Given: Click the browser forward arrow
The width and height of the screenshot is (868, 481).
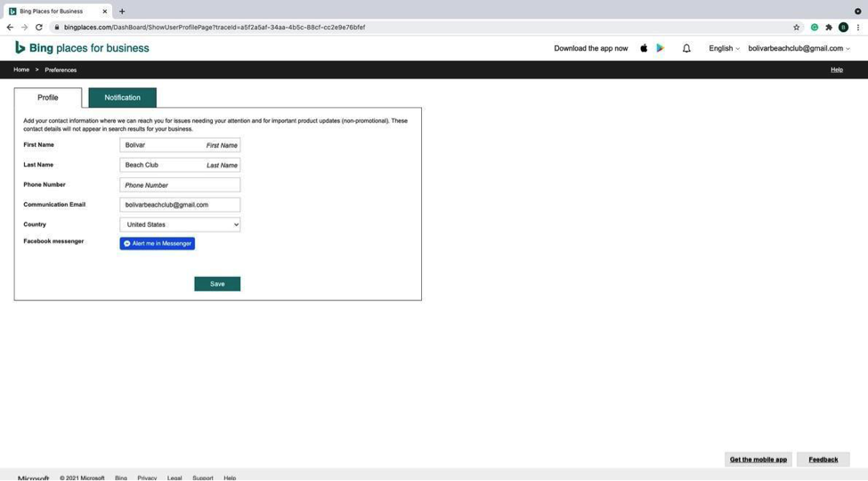Looking at the screenshot, I should pos(24,27).
